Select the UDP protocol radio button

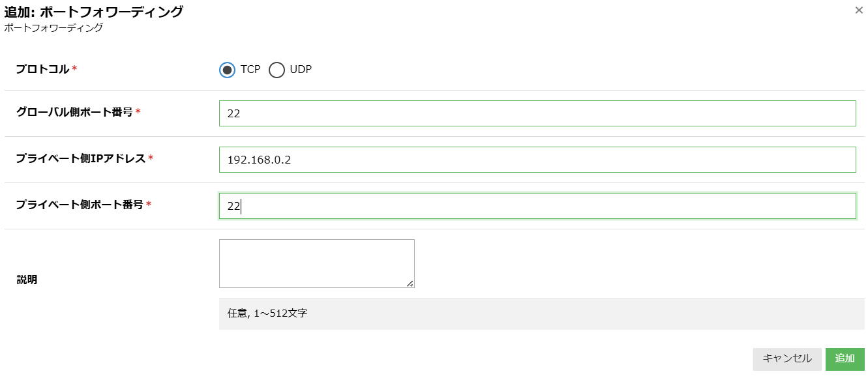pyautogui.click(x=277, y=70)
